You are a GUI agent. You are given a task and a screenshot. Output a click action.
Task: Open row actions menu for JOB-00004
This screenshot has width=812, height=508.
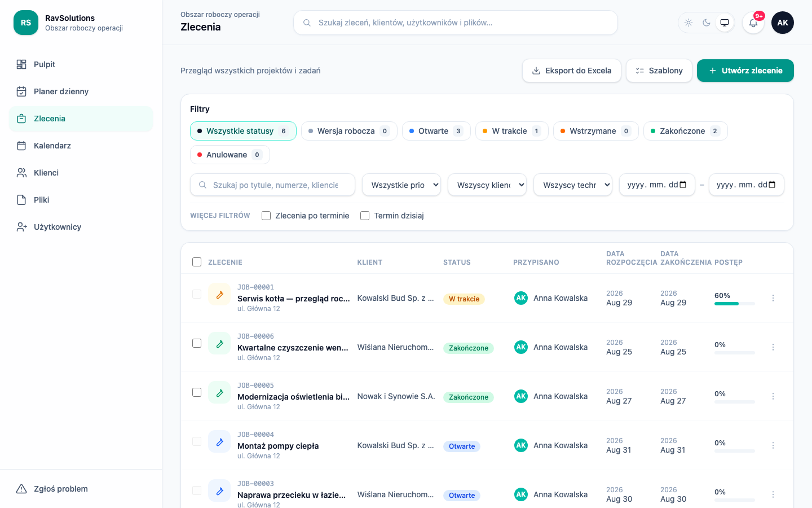coord(773,445)
